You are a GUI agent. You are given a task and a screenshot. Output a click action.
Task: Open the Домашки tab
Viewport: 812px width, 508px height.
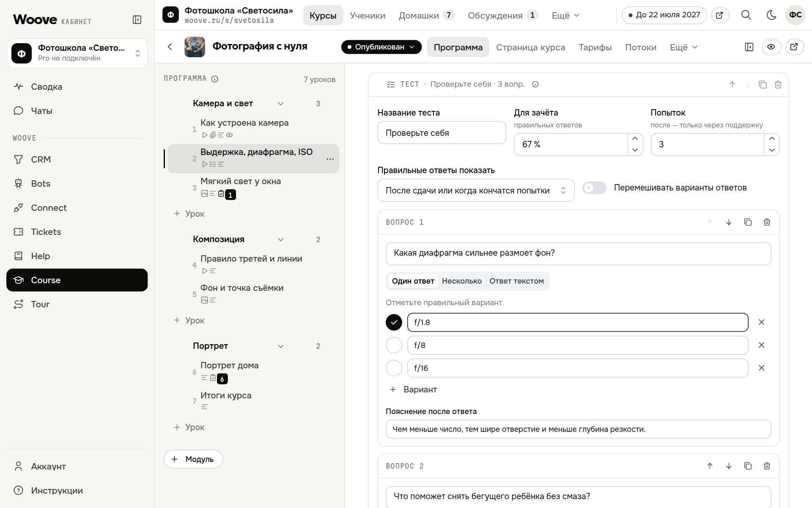426,16
